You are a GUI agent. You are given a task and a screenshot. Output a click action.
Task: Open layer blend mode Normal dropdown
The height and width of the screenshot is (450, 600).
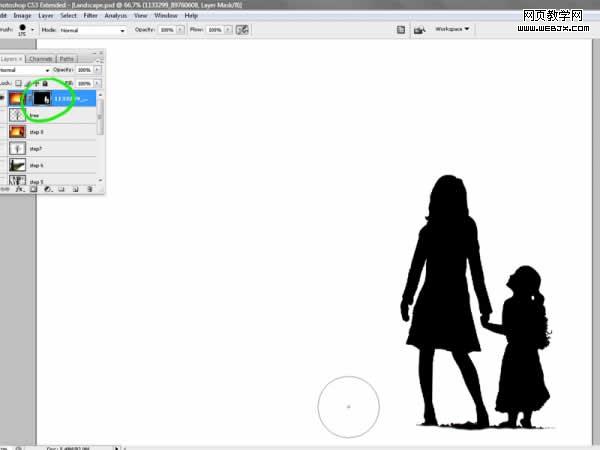[25, 70]
